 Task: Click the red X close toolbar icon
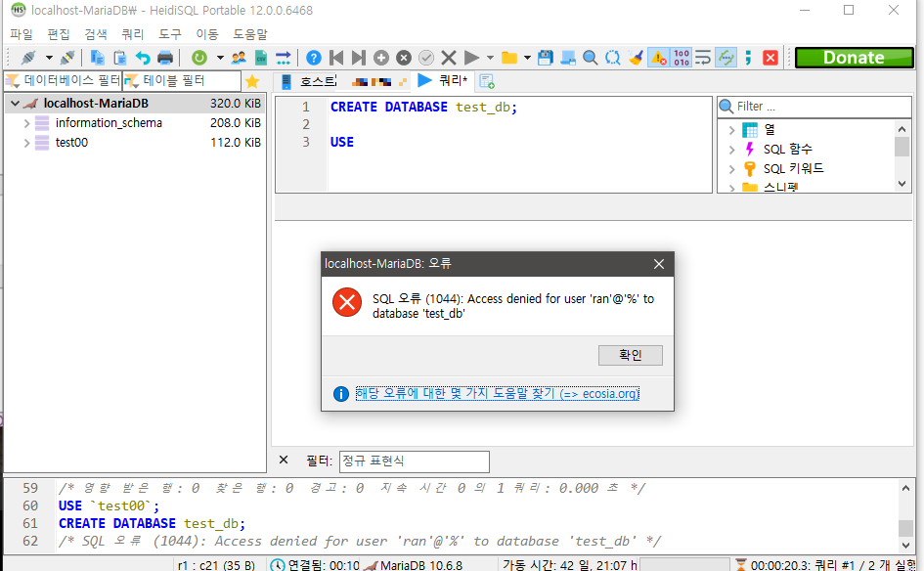point(770,58)
